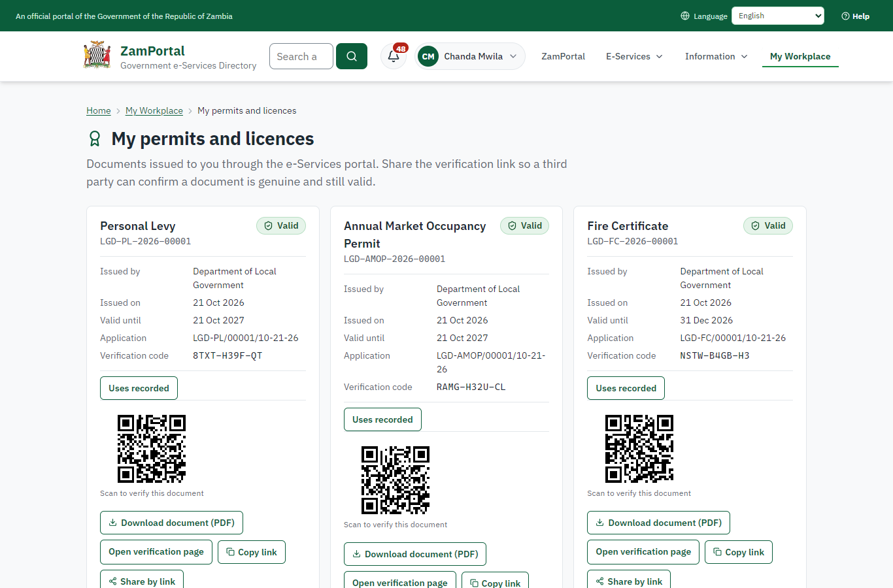
Task: Open verification page for Fire Certificate
Action: pyautogui.click(x=643, y=552)
